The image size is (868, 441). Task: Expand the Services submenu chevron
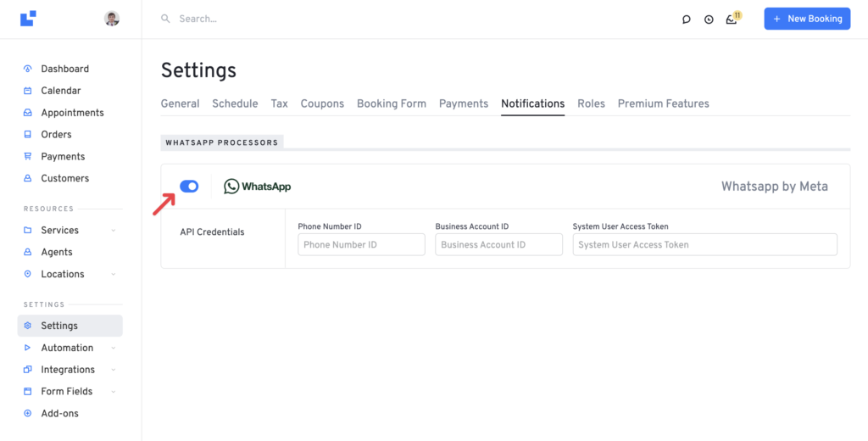114,231
